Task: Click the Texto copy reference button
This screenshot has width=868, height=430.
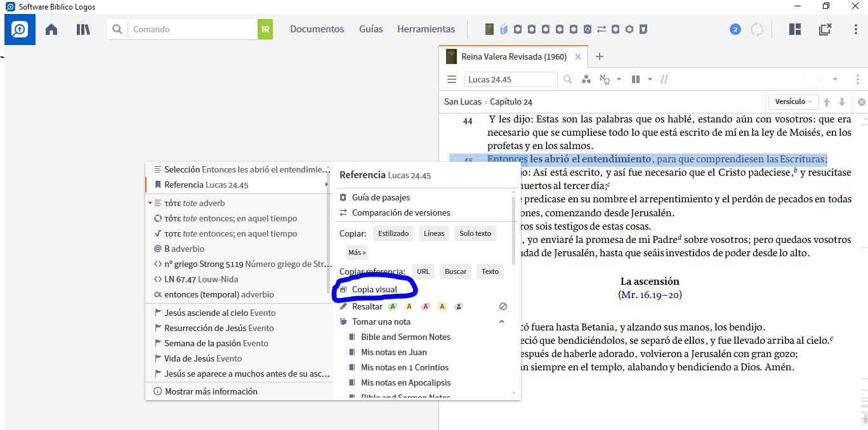Action: click(x=490, y=271)
